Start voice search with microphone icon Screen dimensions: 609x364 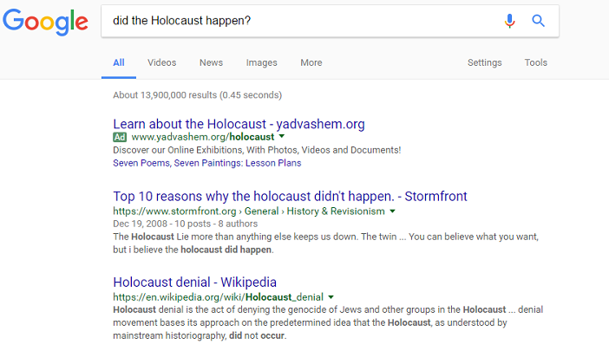coord(509,21)
